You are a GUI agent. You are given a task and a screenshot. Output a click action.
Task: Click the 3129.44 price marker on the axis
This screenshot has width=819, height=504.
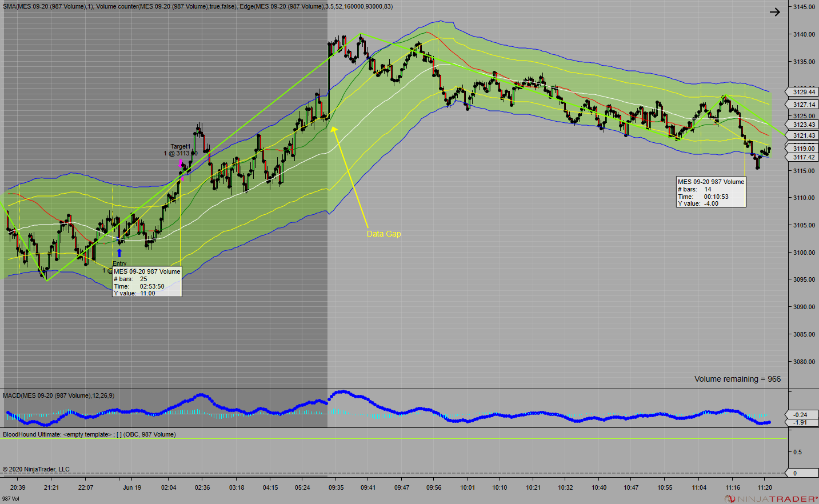(803, 92)
